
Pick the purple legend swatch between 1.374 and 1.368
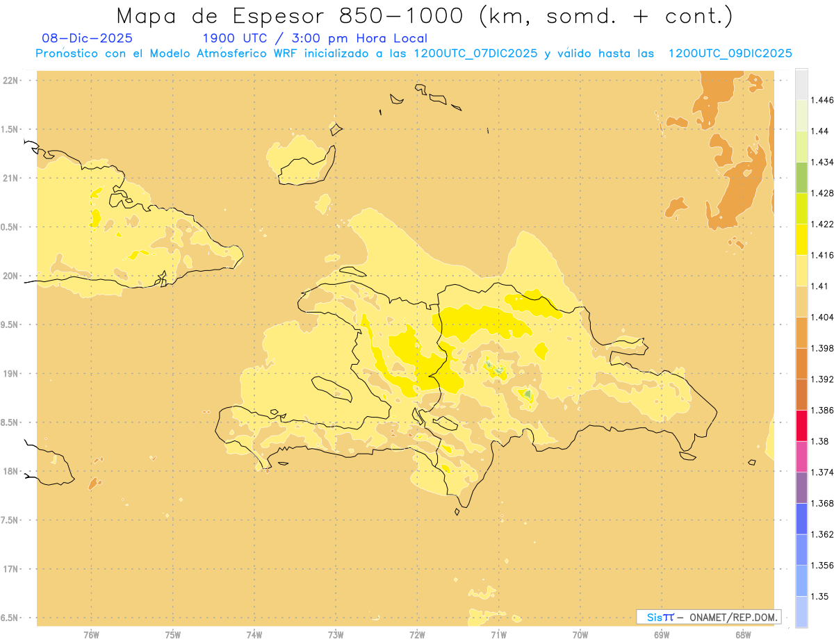tap(801, 488)
